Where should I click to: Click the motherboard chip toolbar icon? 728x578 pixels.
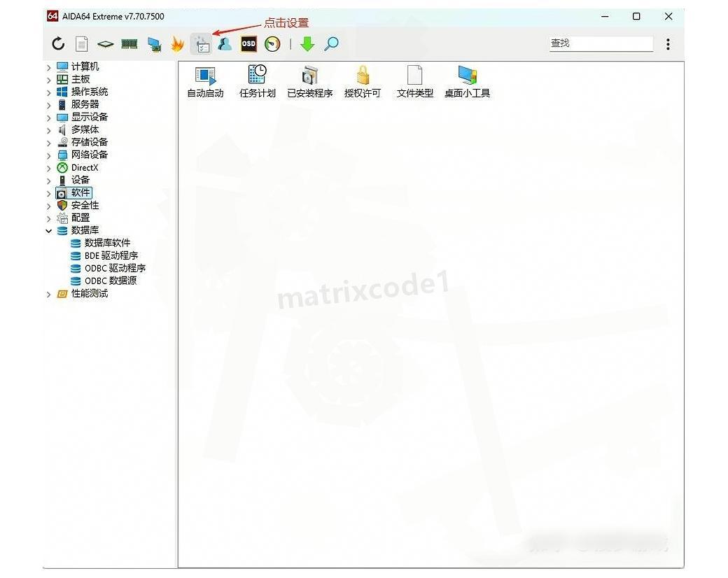(x=106, y=44)
